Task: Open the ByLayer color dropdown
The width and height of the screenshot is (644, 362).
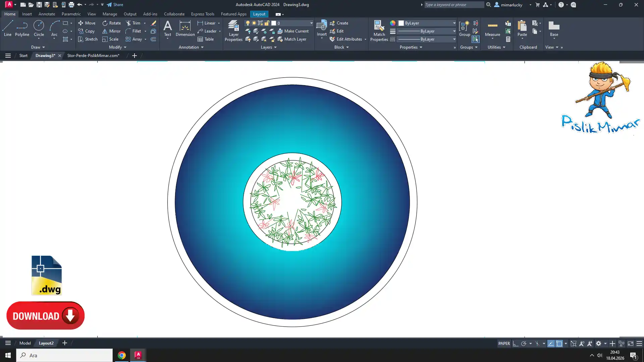Action: tap(454, 23)
